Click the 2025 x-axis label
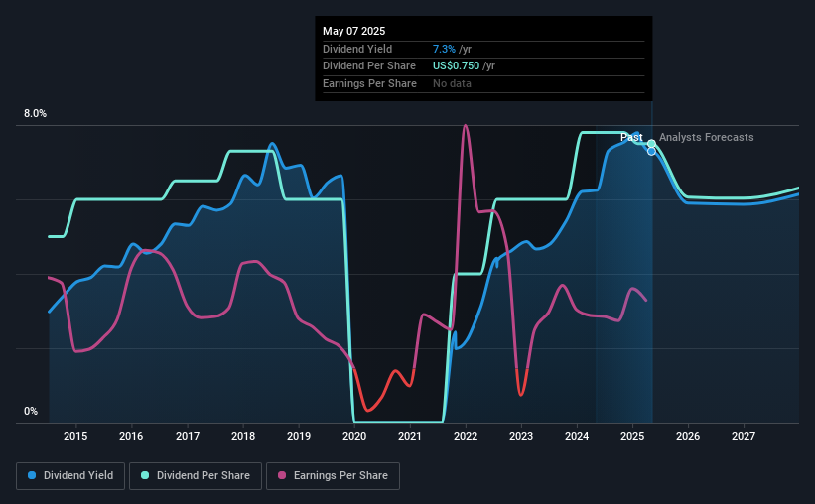The height and width of the screenshot is (504, 815). coord(632,436)
